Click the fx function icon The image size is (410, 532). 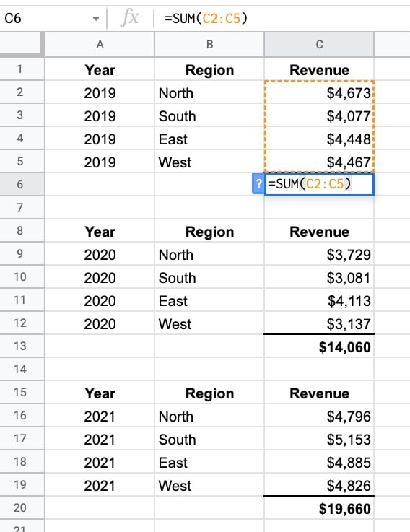[130, 18]
